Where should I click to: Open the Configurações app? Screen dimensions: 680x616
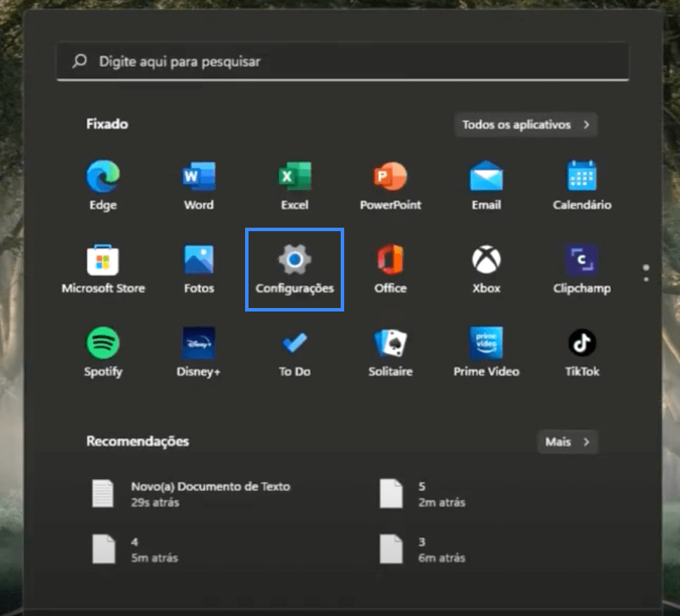pos(294,269)
